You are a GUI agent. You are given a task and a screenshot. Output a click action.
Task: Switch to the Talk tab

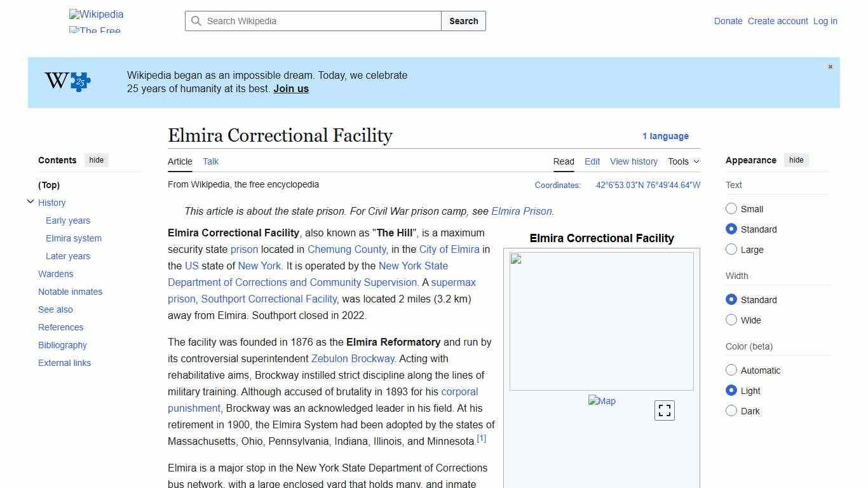(x=210, y=161)
